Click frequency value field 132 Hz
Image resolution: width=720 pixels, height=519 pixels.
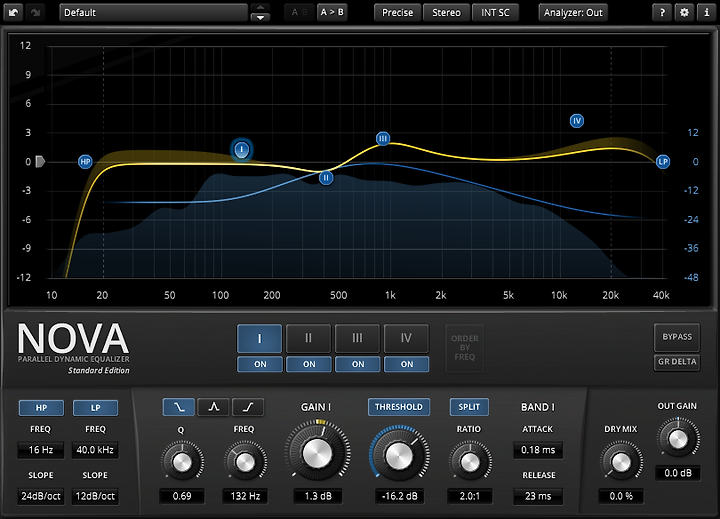245,496
